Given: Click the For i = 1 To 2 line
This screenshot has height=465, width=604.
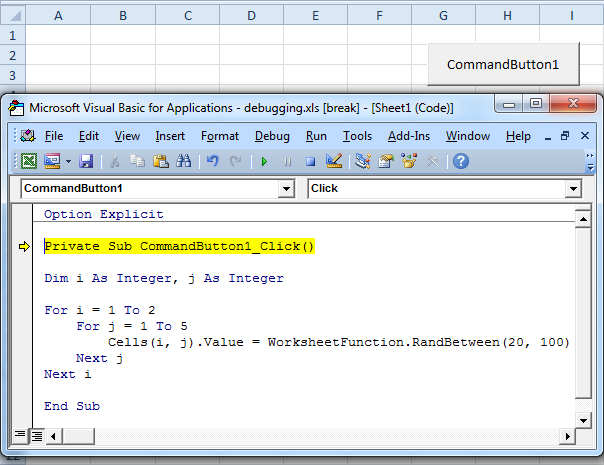Looking at the screenshot, I should (x=99, y=310).
